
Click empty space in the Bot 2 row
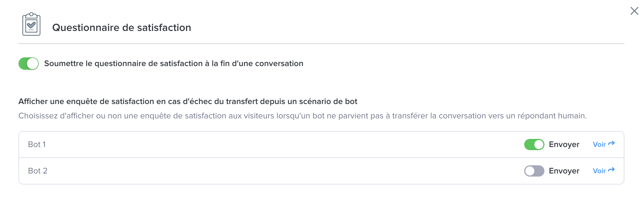click(x=280, y=171)
